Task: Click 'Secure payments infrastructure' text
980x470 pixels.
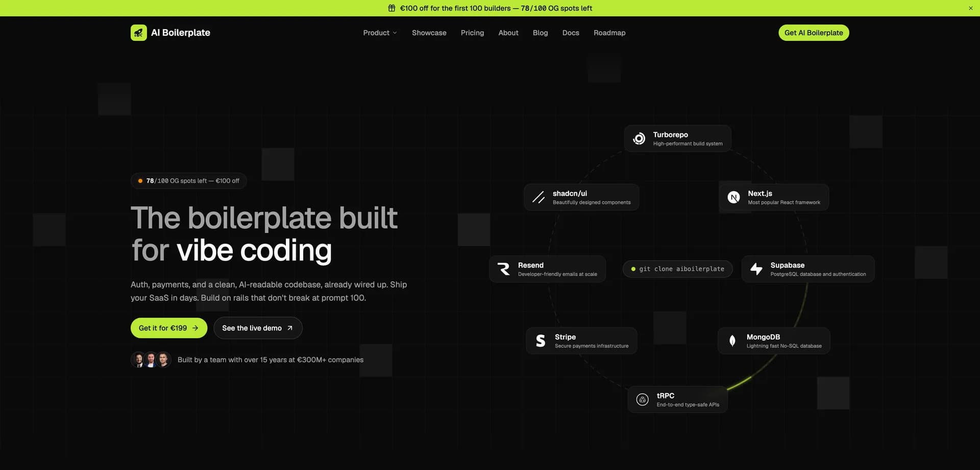Action: point(592,346)
